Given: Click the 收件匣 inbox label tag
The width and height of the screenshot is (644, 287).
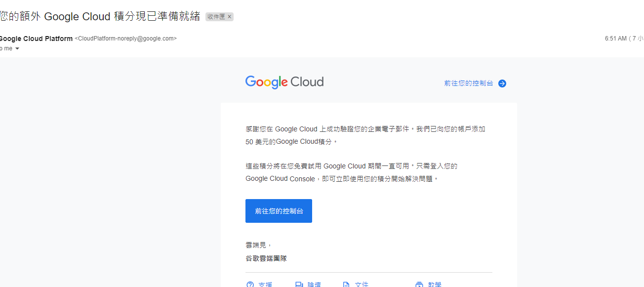Looking at the screenshot, I should point(216,17).
